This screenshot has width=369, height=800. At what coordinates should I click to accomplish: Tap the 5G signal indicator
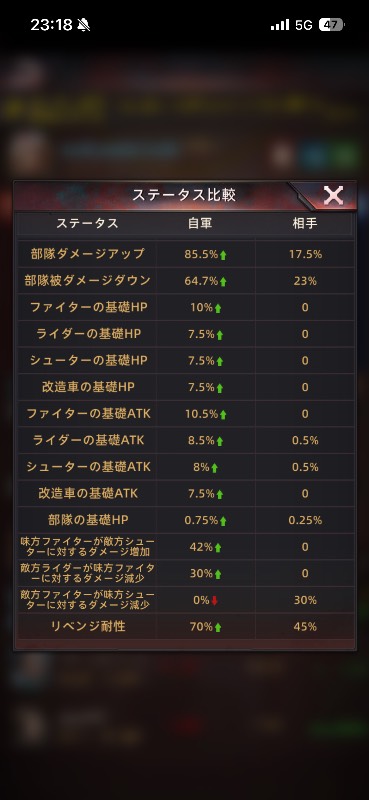click(x=304, y=24)
